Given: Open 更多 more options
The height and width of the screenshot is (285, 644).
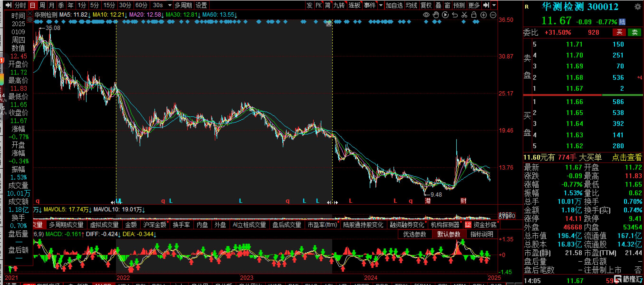Looking at the screenshot, I should click(474, 5).
